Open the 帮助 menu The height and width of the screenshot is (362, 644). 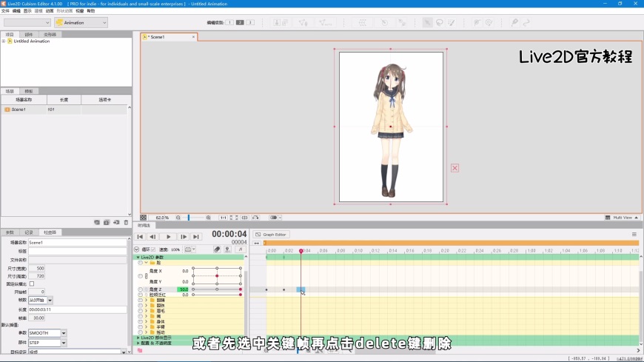coord(91,10)
